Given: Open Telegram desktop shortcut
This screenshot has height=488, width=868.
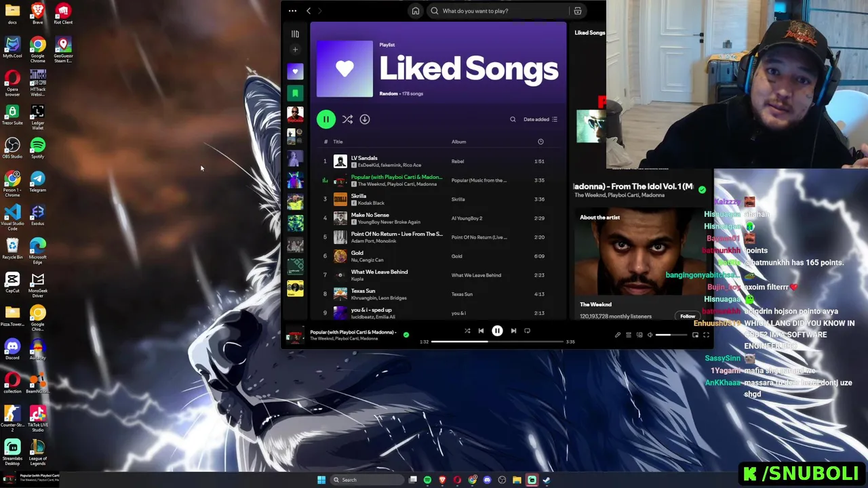Looking at the screenshot, I should point(37,181).
